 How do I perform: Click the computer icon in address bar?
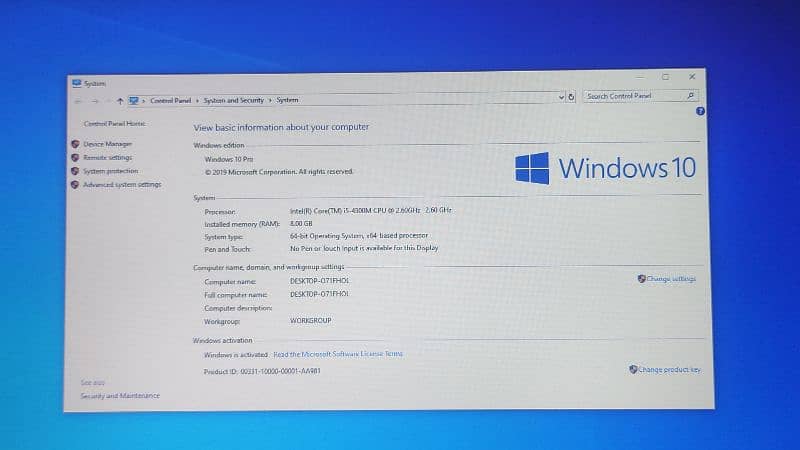tap(133, 100)
